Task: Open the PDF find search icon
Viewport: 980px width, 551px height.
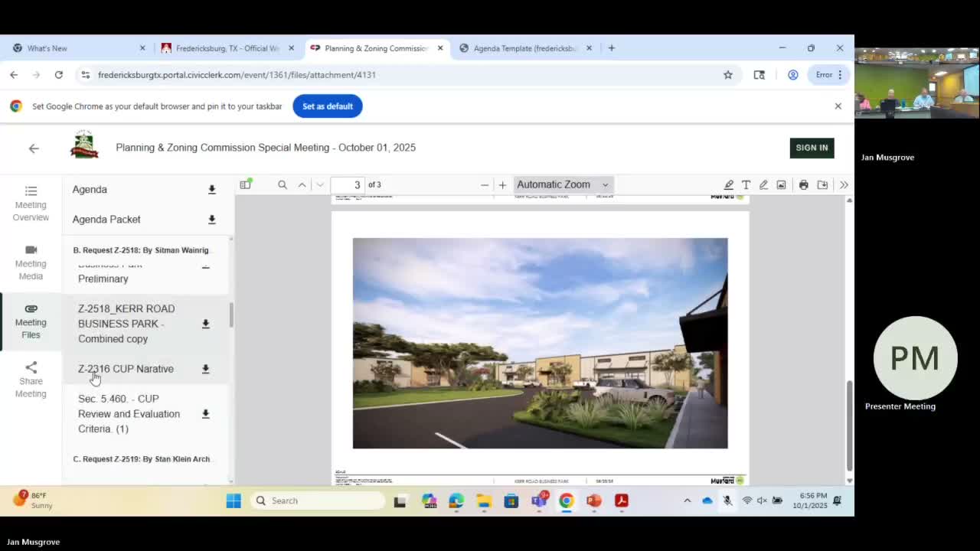Action: [283, 184]
